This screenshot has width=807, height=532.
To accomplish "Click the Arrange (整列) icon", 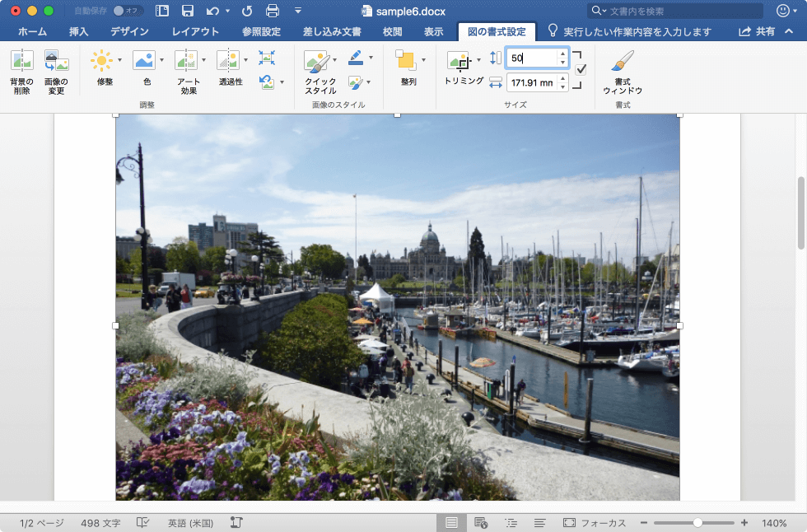I will pyautogui.click(x=405, y=61).
